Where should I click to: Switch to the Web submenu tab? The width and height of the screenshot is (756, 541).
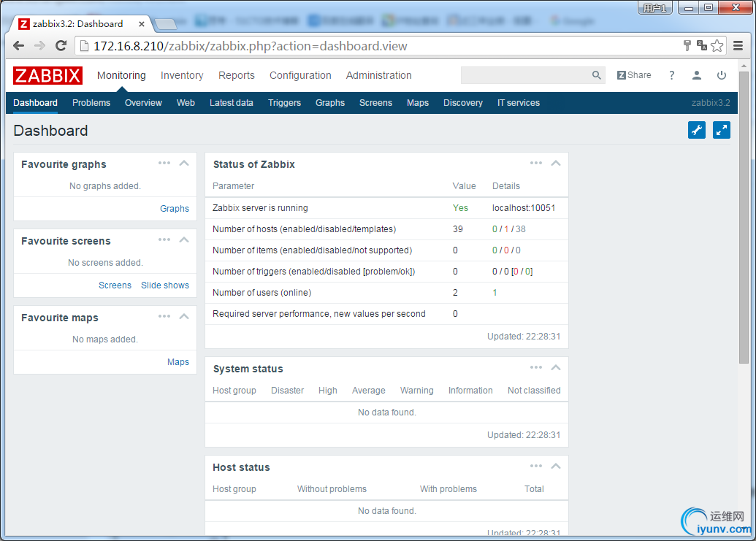pyautogui.click(x=186, y=103)
